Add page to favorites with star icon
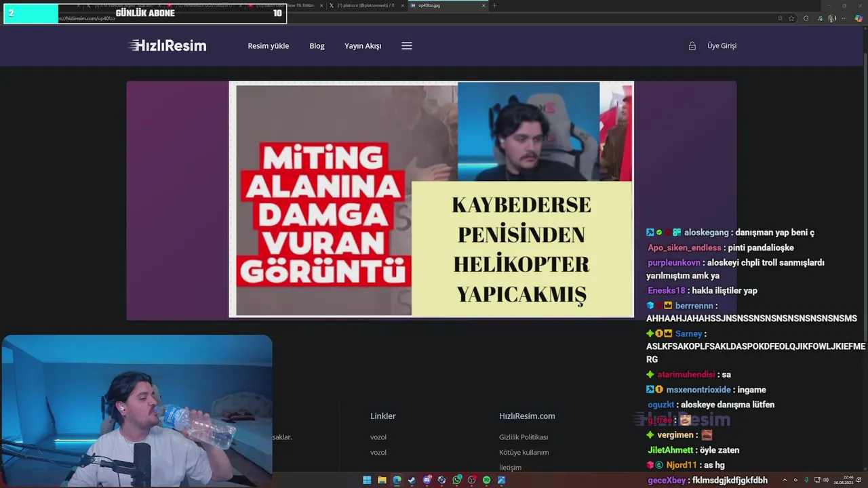Screen dimensions: 868x488 click(x=791, y=18)
